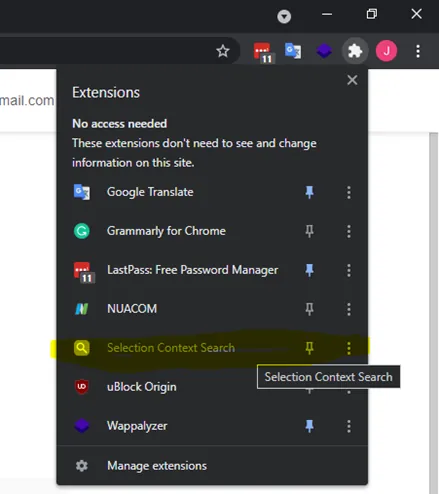Click LastPass icon in extensions list
The width and height of the screenshot is (439, 494).
click(x=84, y=272)
